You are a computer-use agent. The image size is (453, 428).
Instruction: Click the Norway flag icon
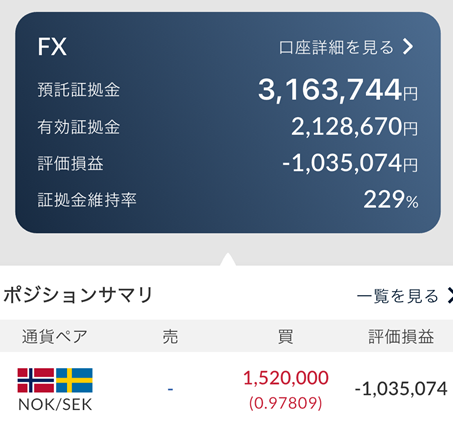coord(36,380)
